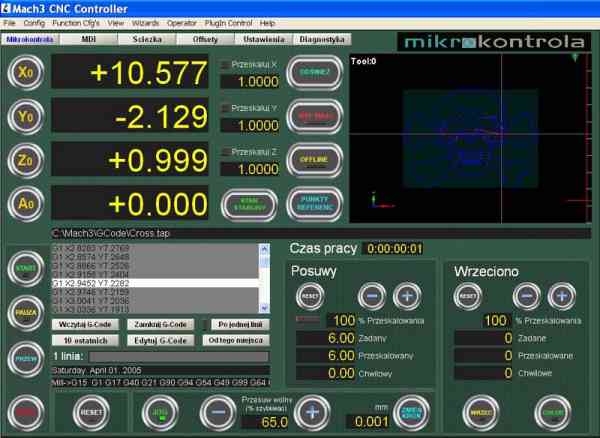Pause the program with yellow PAUZA button
The image size is (600, 438).
click(x=26, y=313)
